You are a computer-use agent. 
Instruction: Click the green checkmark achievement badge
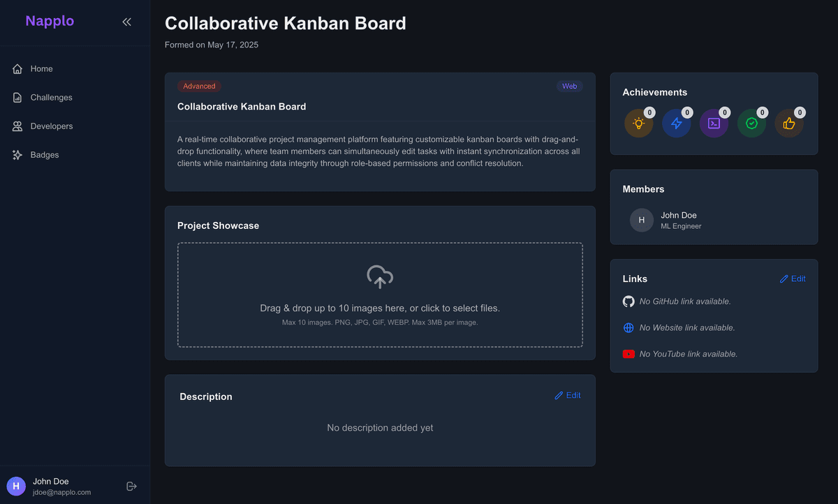(751, 124)
